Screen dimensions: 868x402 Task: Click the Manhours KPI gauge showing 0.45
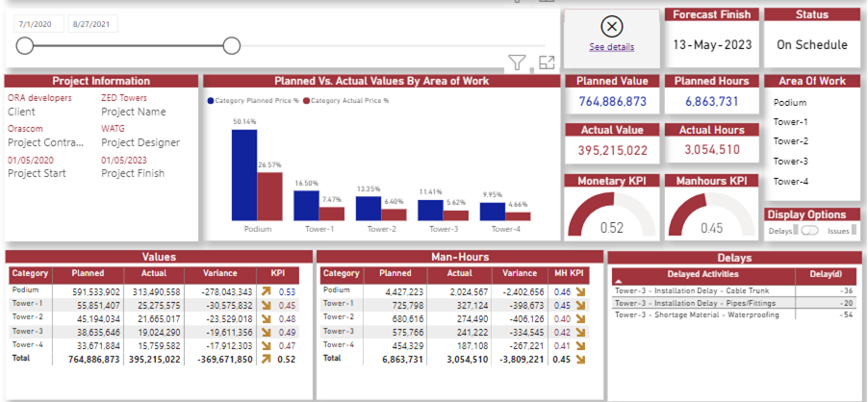711,214
